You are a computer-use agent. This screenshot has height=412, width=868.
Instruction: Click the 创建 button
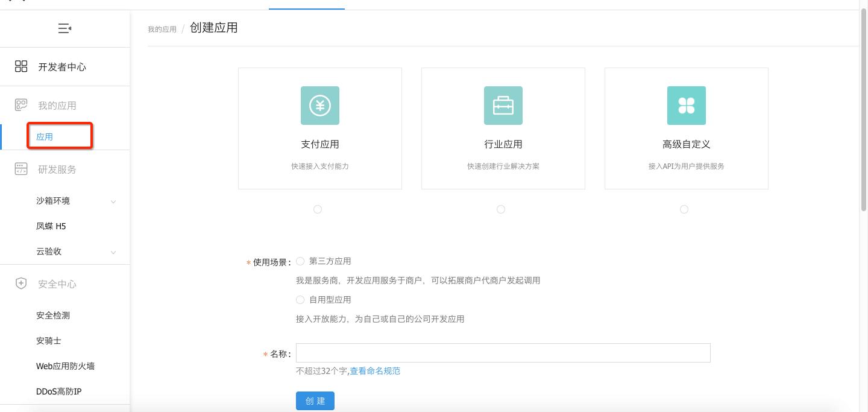point(315,400)
